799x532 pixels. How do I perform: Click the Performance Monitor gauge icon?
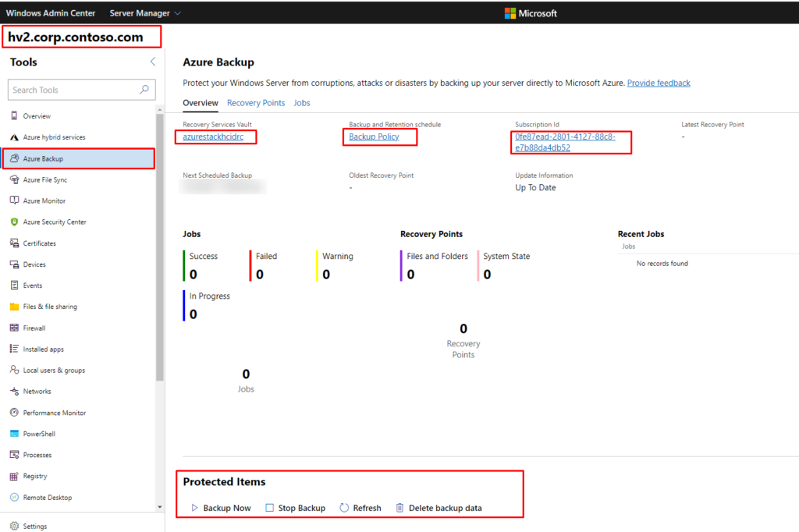[14, 412]
